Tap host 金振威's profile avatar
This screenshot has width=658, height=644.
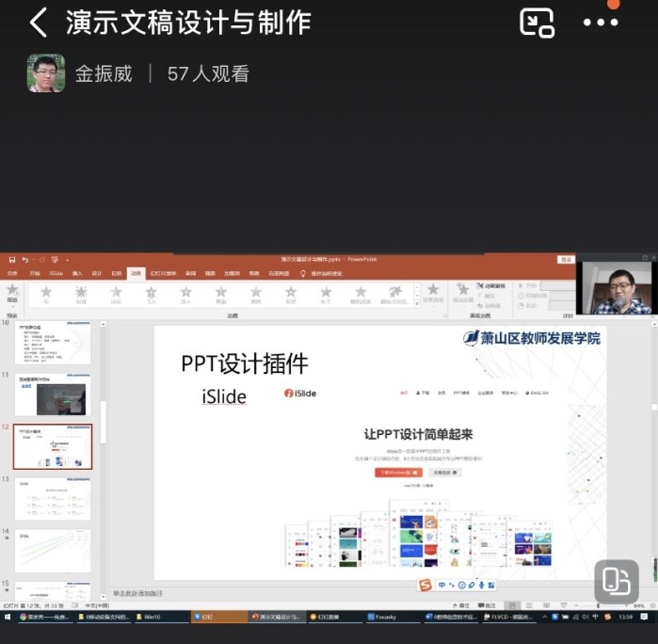[x=46, y=73]
